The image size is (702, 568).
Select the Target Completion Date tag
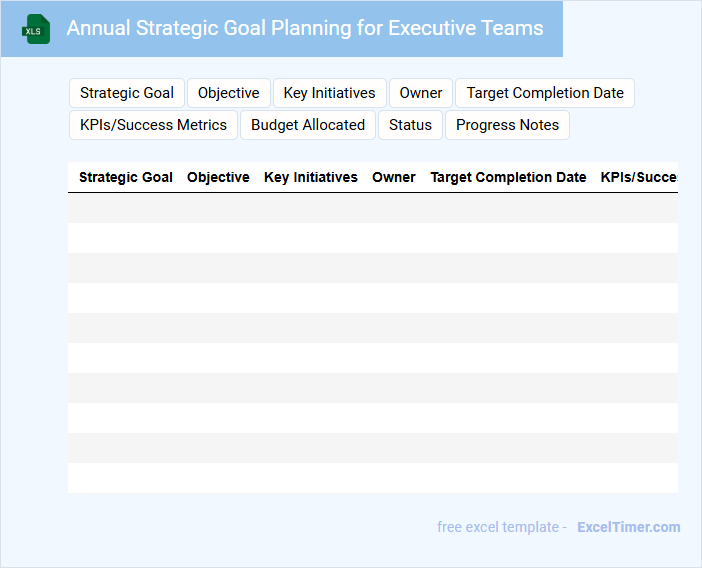point(545,93)
